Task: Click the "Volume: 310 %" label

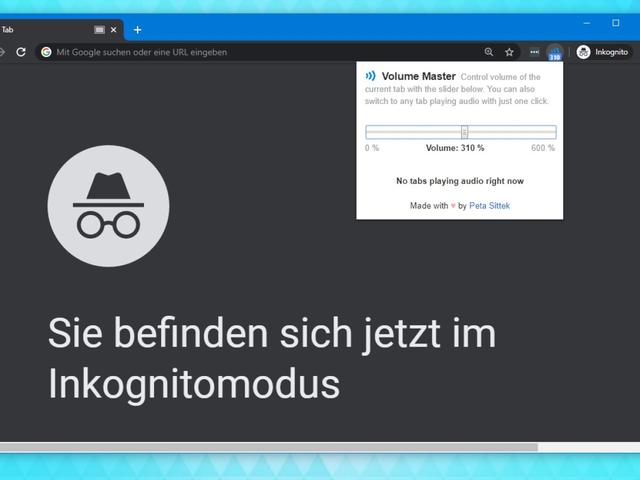Action: click(x=455, y=148)
